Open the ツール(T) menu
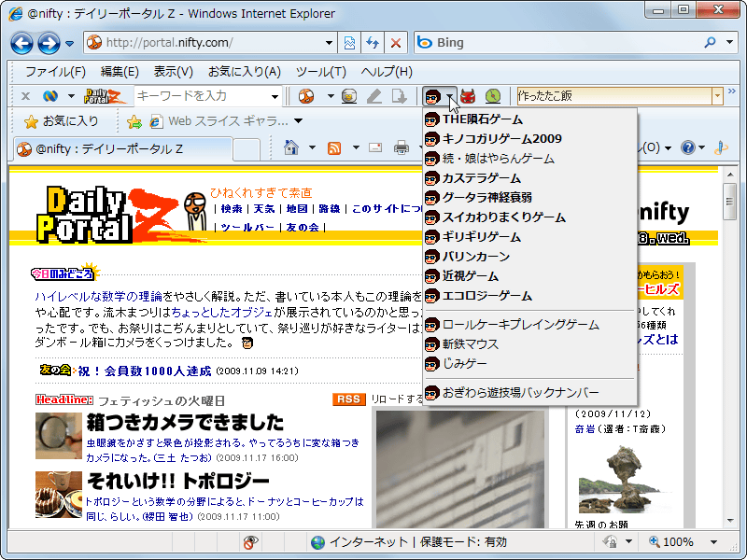 pos(320,72)
